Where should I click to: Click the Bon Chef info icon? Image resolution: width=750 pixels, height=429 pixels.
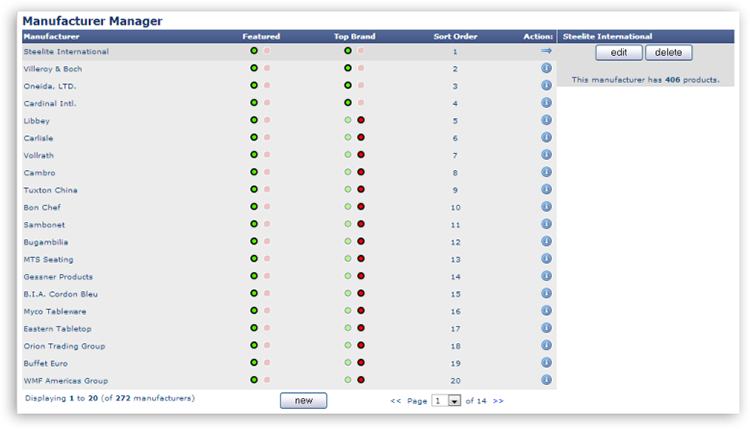[546, 207]
